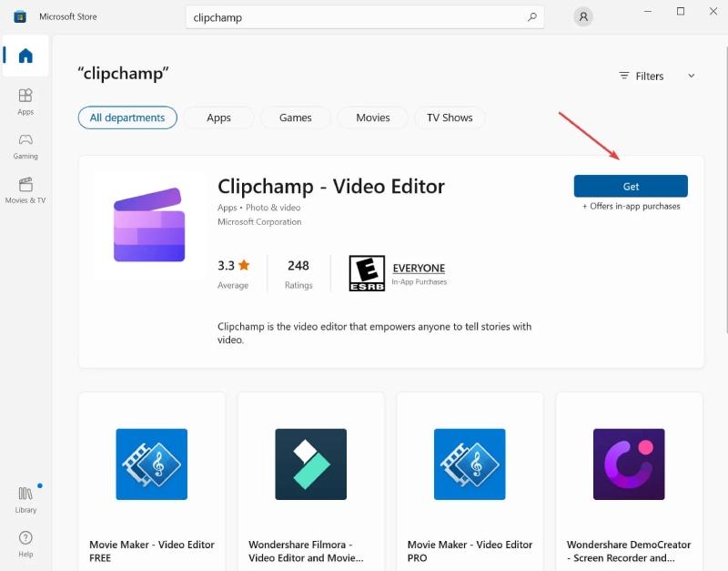The image size is (728, 571).
Task: Click the vertical scrollbar on the right
Action: coord(725,189)
